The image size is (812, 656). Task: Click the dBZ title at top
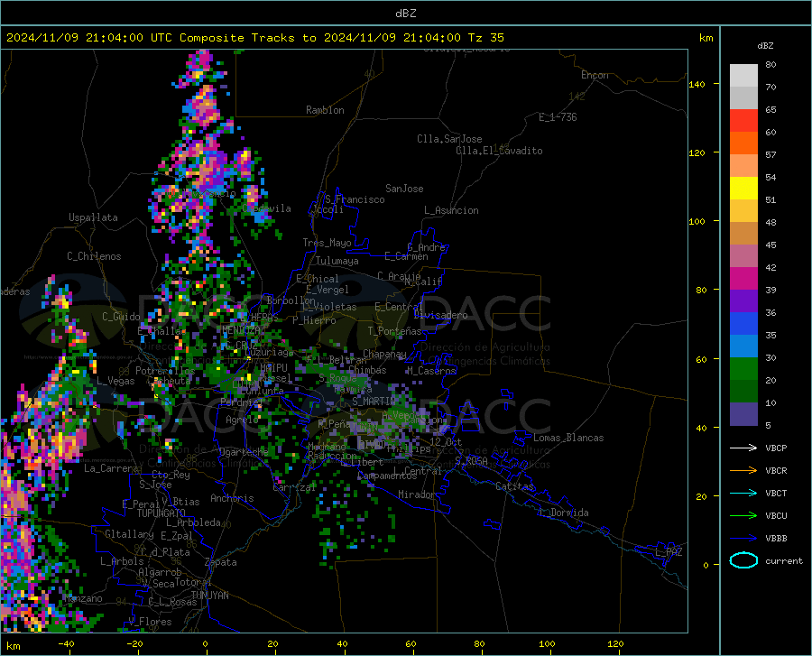[405, 14]
